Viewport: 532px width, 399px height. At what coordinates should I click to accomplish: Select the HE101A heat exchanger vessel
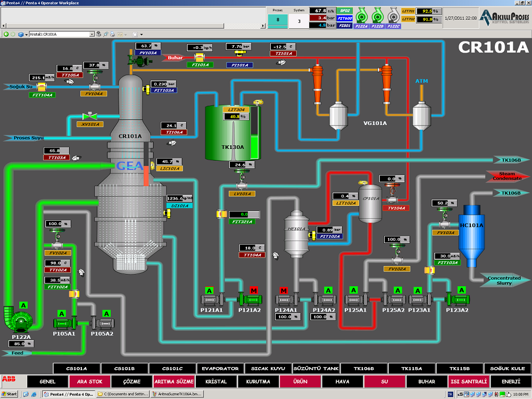click(296, 234)
